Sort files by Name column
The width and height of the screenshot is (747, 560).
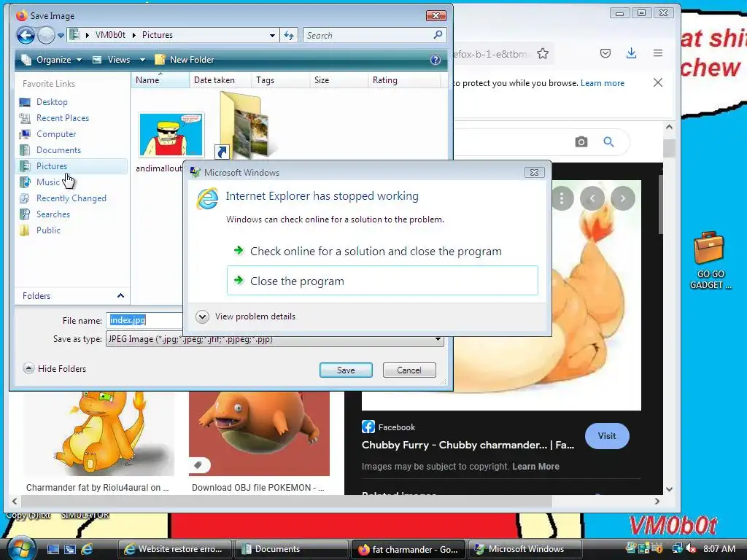(160, 80)
